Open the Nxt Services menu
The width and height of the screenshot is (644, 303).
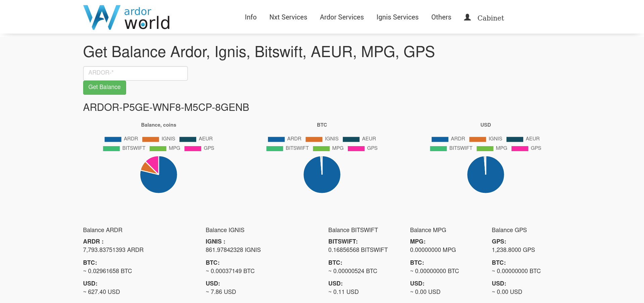(288, 17)
